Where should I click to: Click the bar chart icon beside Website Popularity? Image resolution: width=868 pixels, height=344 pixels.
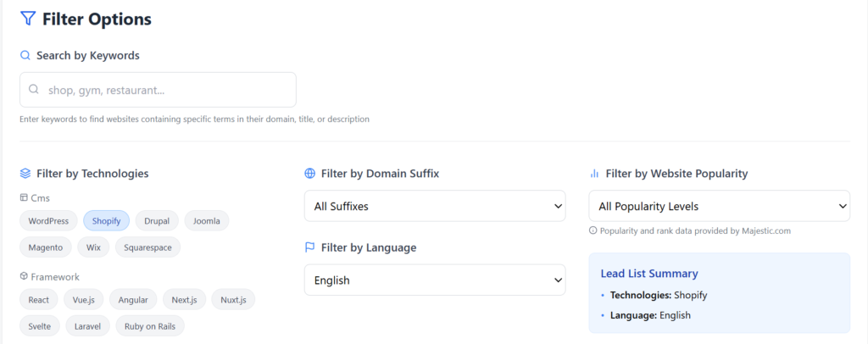tap(594, 174)
